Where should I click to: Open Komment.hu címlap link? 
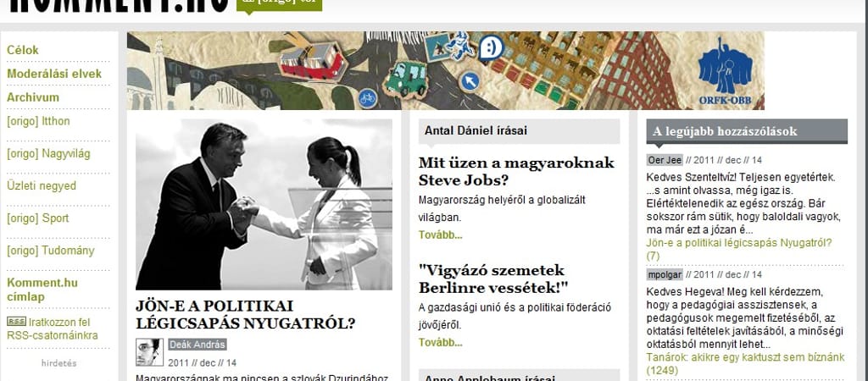tap(42, 290)
